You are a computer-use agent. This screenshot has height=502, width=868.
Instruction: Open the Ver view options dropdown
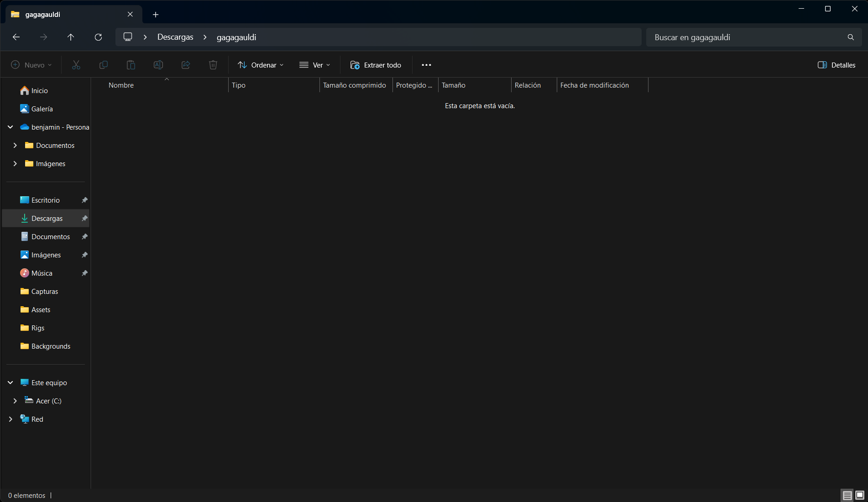point(315,65)
